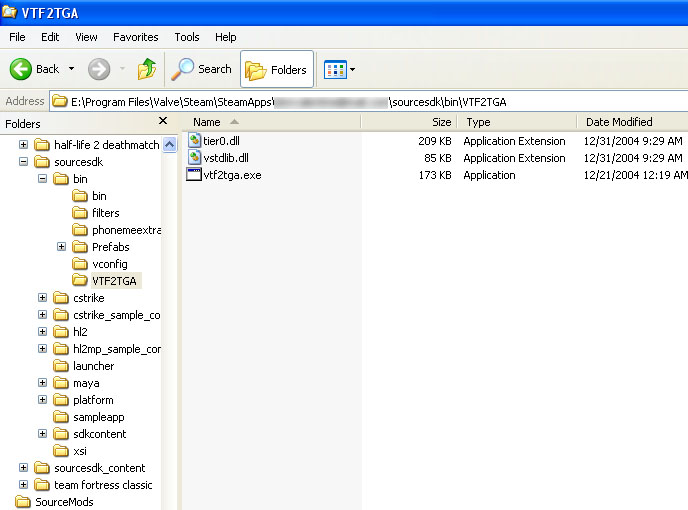Viewport: 688px width, 510px height.
Task: Select the tier0.dll file icon
Action: (x=195, y=141)
